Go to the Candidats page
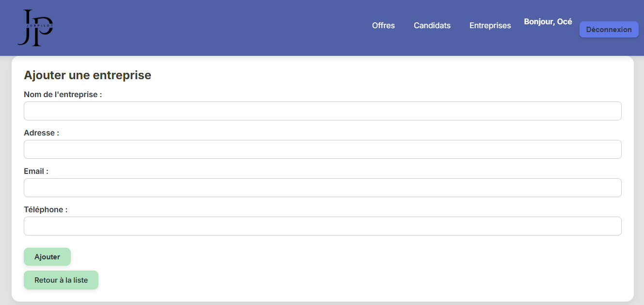The width and height of the screenshot is (644, 305). (x=432, y=26)
